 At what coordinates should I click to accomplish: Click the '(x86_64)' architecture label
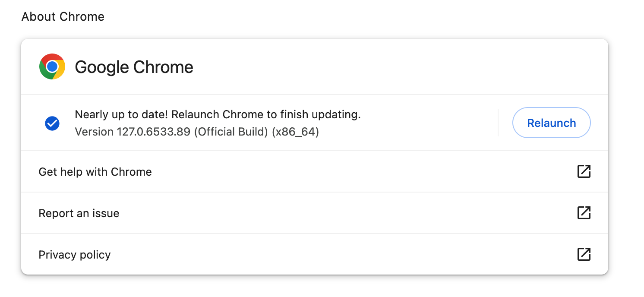[x=295, y=132]
